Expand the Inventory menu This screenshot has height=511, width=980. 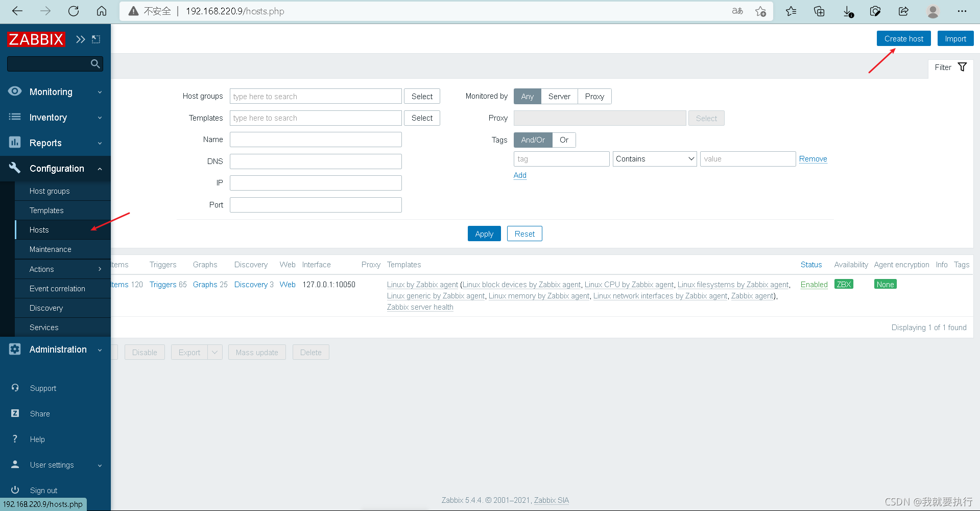pos(100,118)
